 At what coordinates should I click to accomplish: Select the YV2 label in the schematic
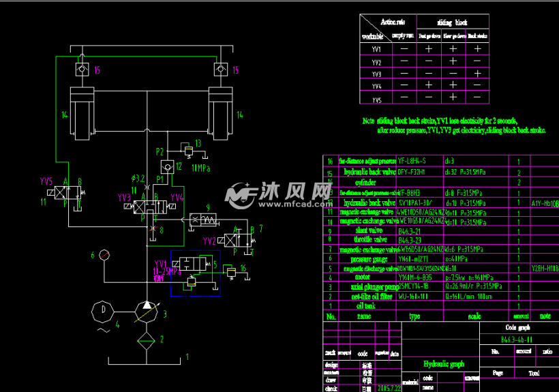209,241
